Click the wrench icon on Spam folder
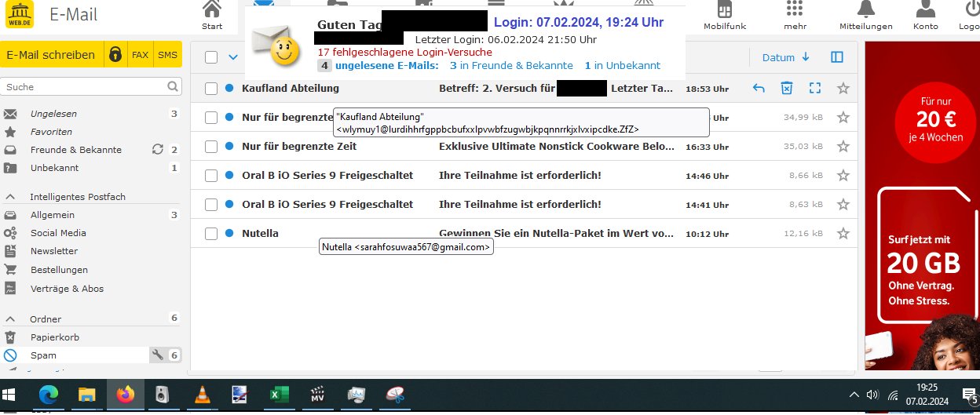Screen dimensions: 980x415 coord(157,355)
